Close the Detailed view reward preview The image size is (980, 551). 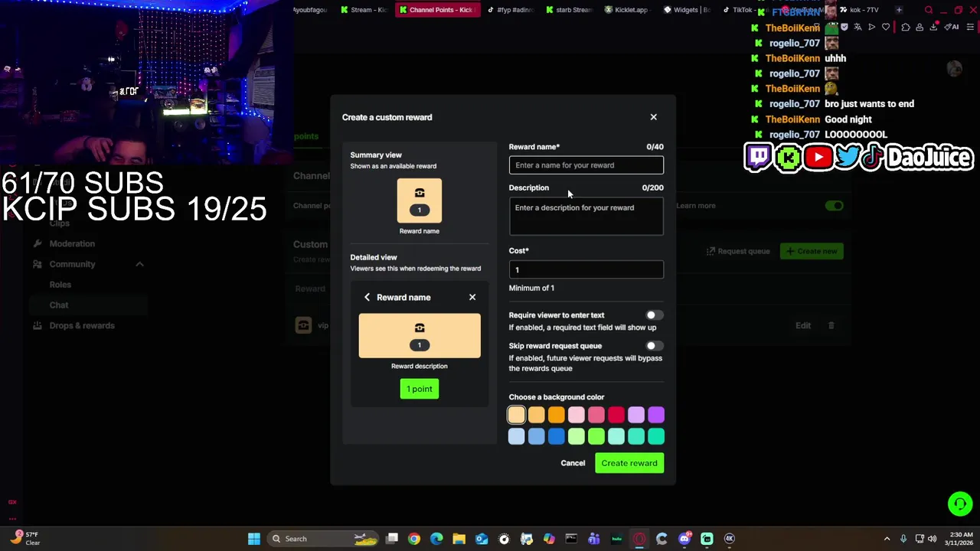pos(472,297)
